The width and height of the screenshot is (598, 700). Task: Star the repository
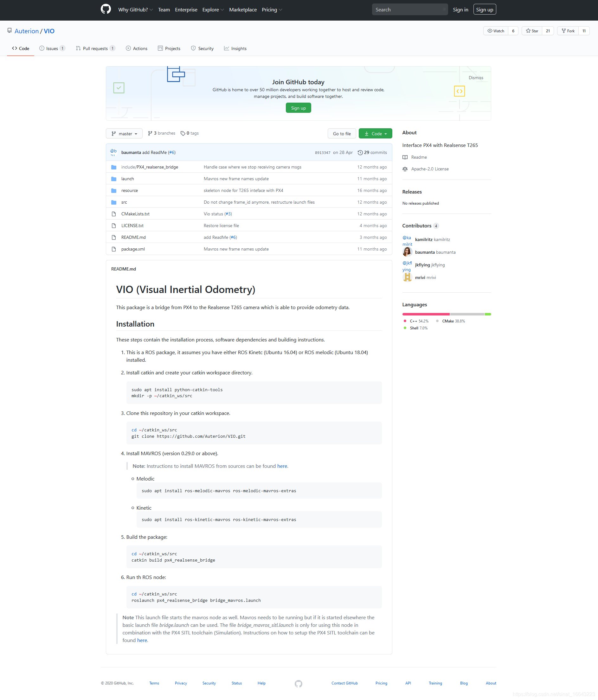[532, 31]
